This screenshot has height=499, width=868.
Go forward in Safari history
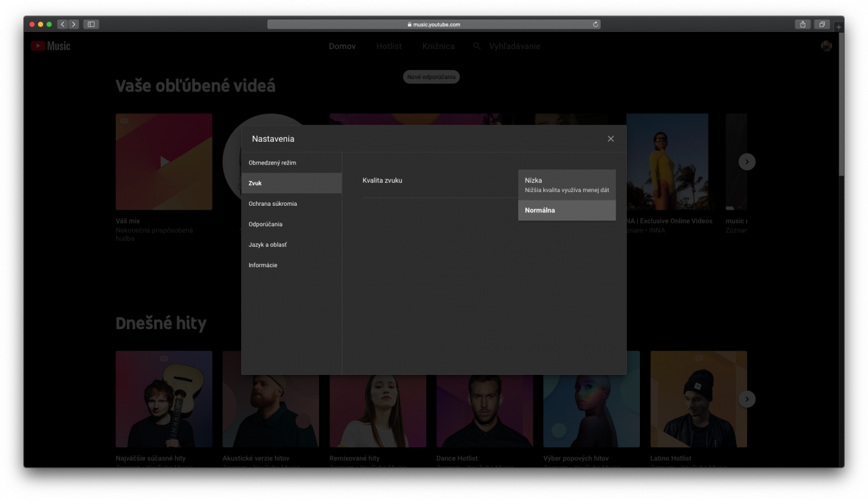pyautogui.click(x=74, y=24)
